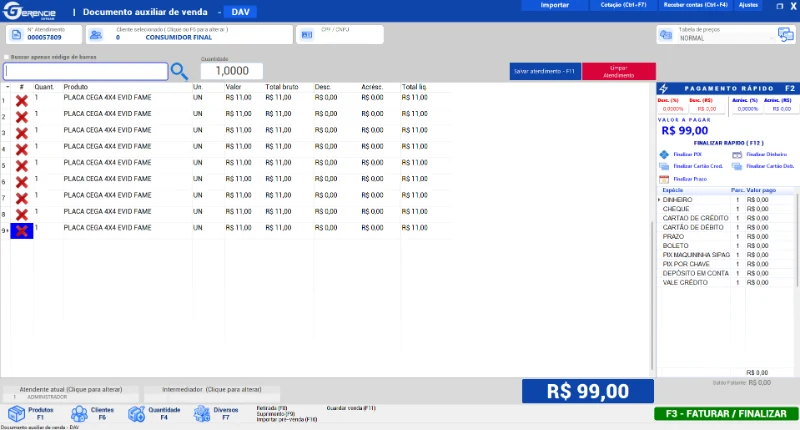Click Guardar venda (F11) label
The image size is (800, 430).
pos(351,408)
